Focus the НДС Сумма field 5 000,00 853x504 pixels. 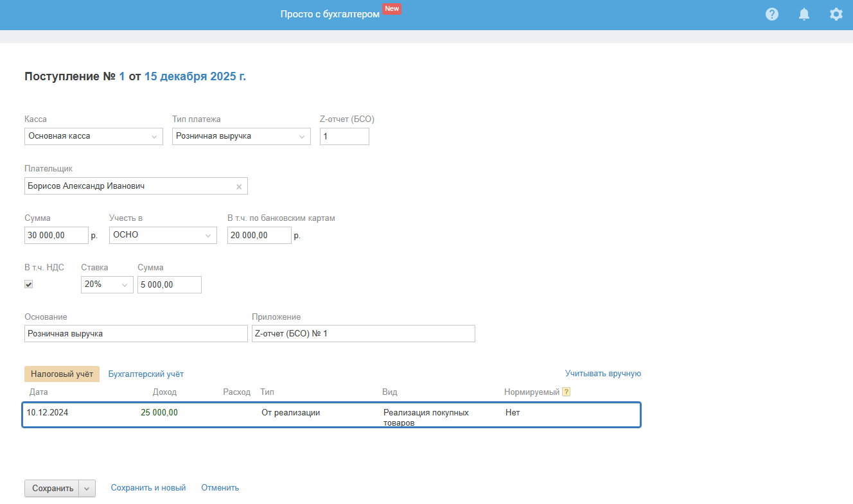170,284
